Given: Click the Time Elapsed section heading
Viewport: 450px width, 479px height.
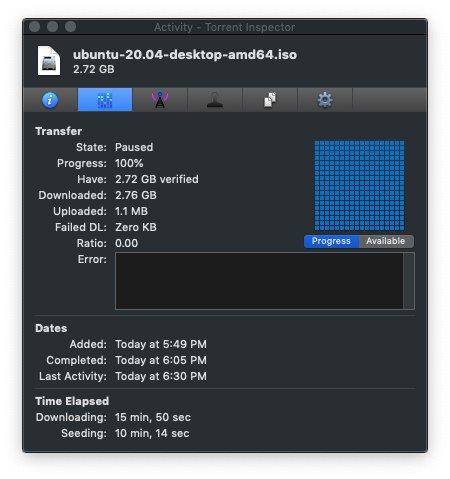Looking at the screenshot, I should click(72, 401).
